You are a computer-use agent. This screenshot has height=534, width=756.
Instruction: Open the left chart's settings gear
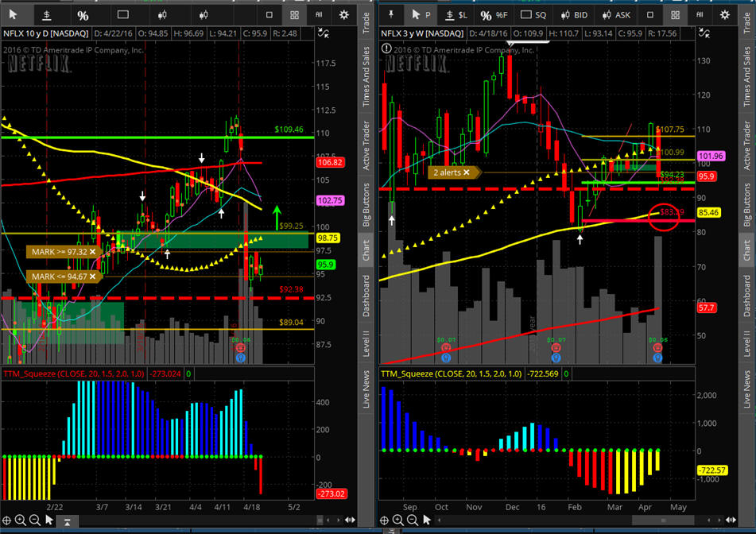pyautogui.click(x=343, y=15)
